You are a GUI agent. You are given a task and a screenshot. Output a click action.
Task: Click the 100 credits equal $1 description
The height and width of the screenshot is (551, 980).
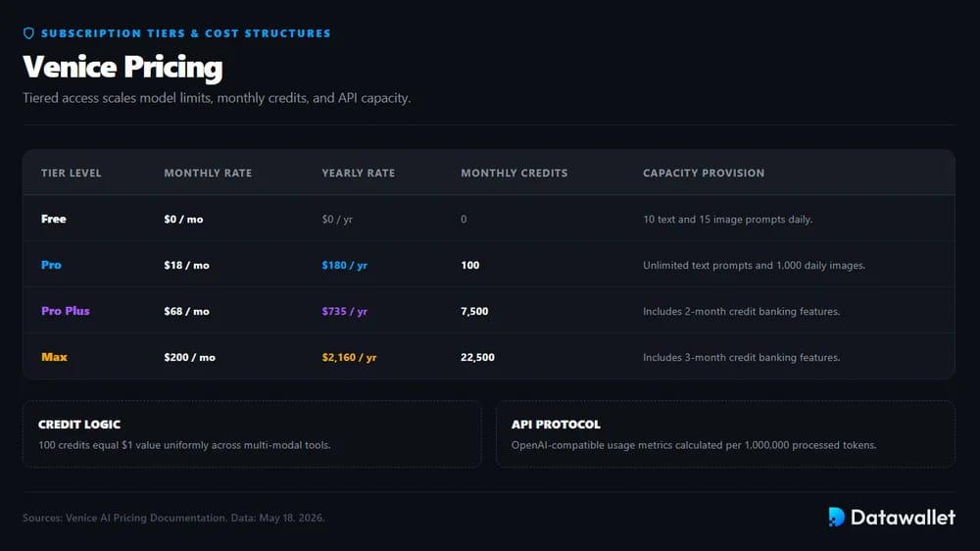pos(184,445)
